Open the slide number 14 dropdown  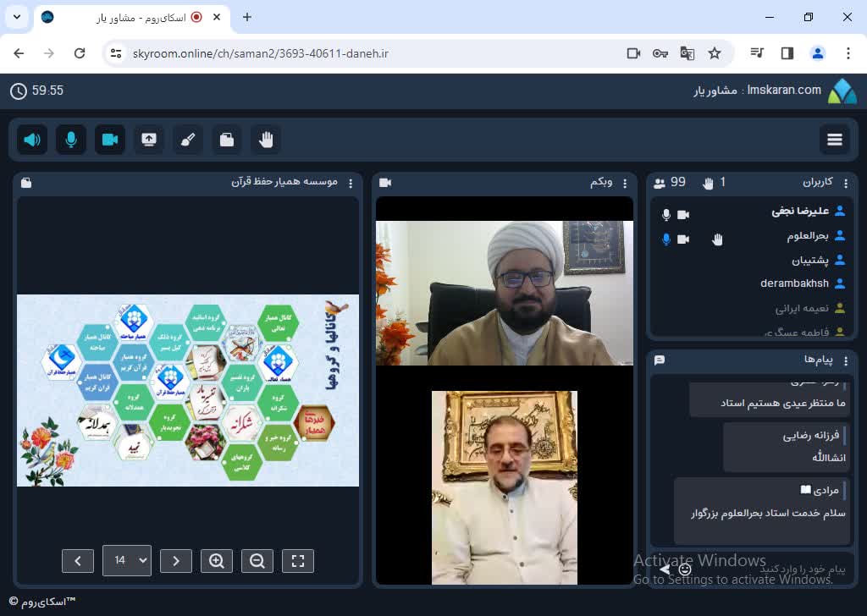(x=127, y=560)
